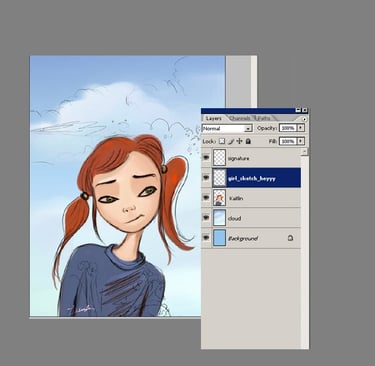375x366 pixels.
Task: Select the Kaitlin layer thumbnail
Action: click(219, 197)
